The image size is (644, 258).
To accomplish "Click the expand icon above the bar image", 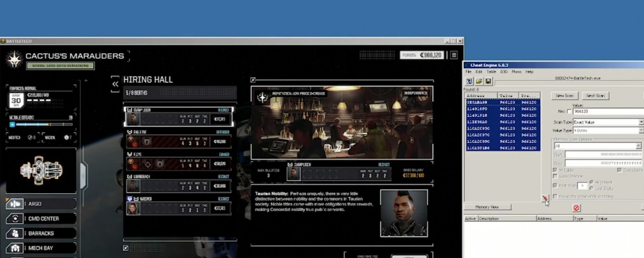I will (x=253, y=80).
